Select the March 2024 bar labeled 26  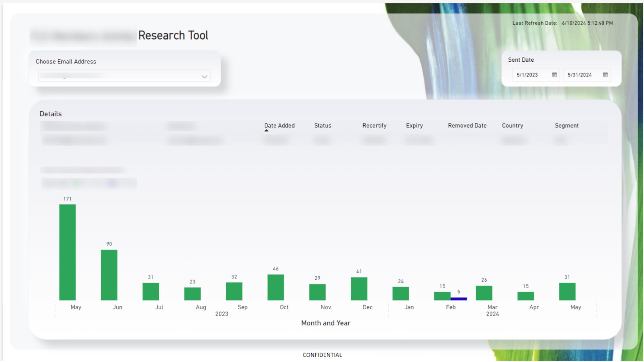(484, 293)
